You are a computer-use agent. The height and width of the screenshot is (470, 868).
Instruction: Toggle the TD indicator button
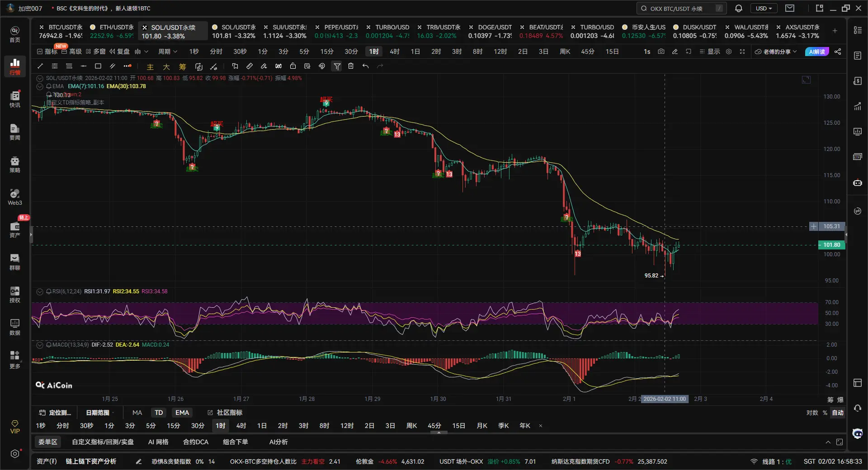(159, 413)
